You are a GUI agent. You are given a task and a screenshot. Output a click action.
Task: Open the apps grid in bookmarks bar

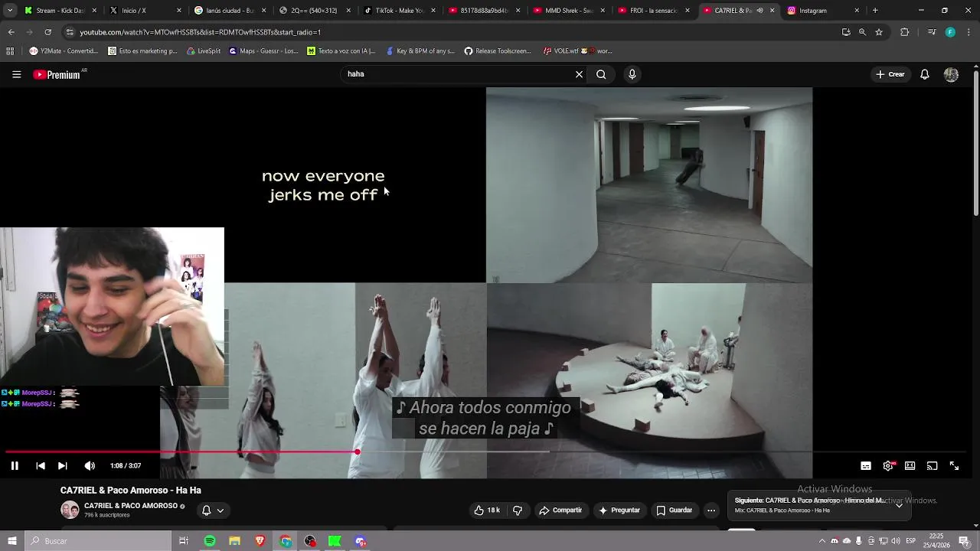(x=10, y=51)
